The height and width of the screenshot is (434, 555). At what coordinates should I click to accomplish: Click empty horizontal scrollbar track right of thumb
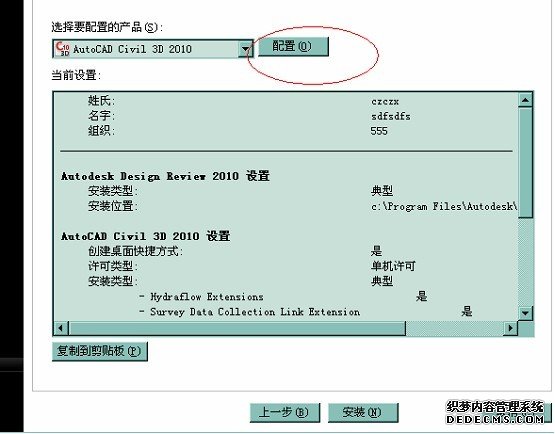(454, 328)
